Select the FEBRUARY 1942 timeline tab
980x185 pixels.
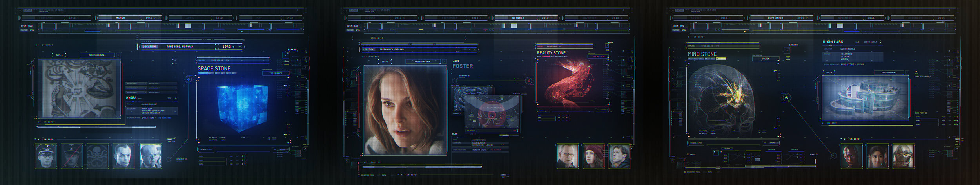click(57, 18)
